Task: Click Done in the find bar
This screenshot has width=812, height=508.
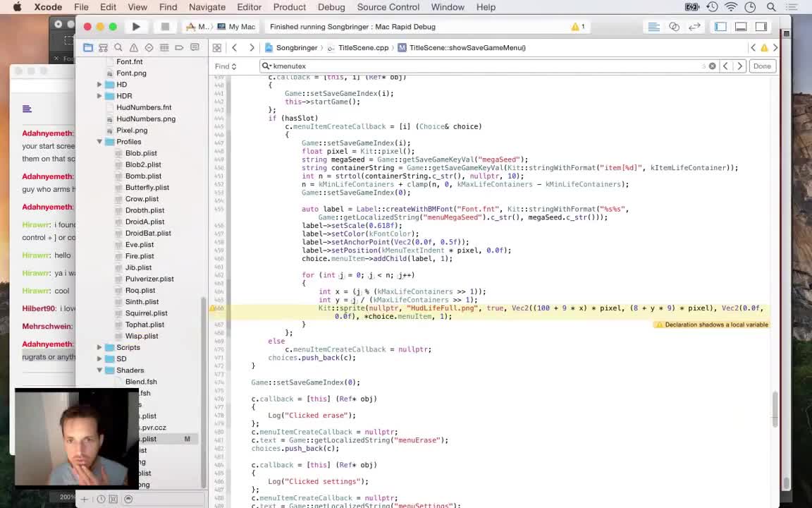Action: pyautogui.click(x=762, y=66)
